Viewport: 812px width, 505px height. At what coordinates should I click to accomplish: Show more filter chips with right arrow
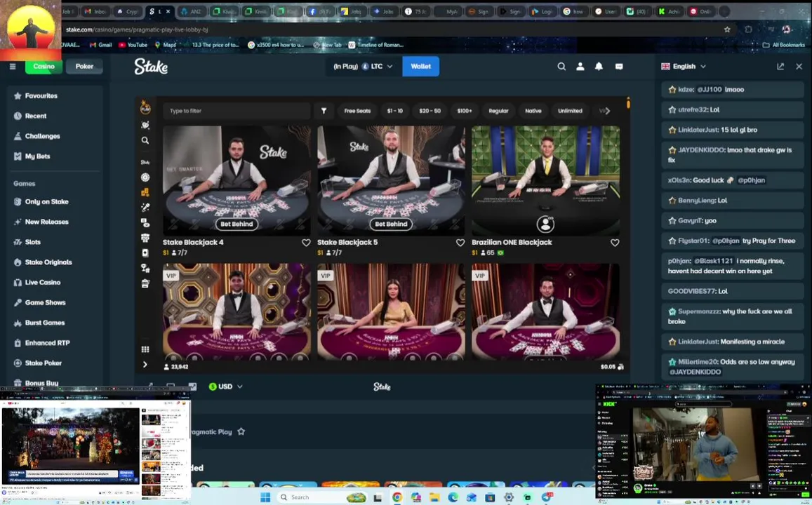click(608, 111)
